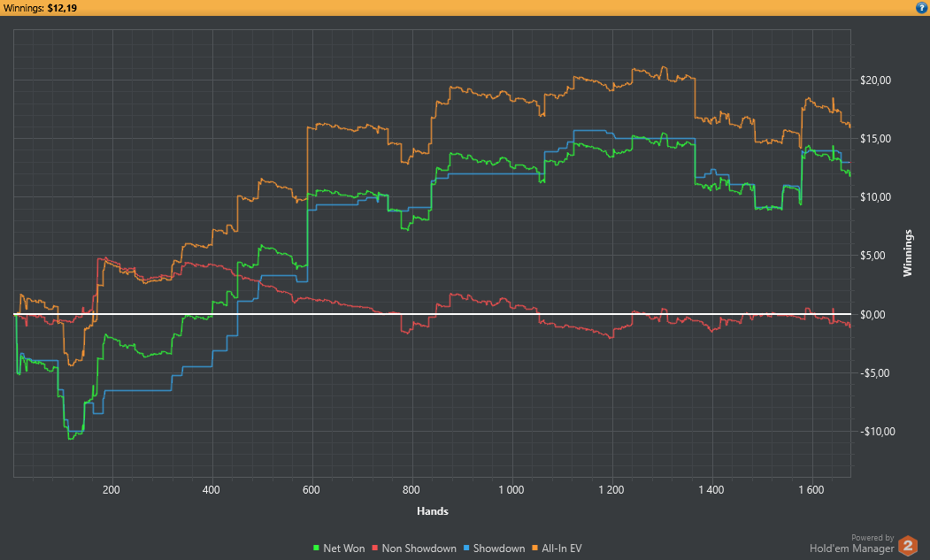
Task: Click the Winnings: $12,19 header text
Action: click(40, 8)
